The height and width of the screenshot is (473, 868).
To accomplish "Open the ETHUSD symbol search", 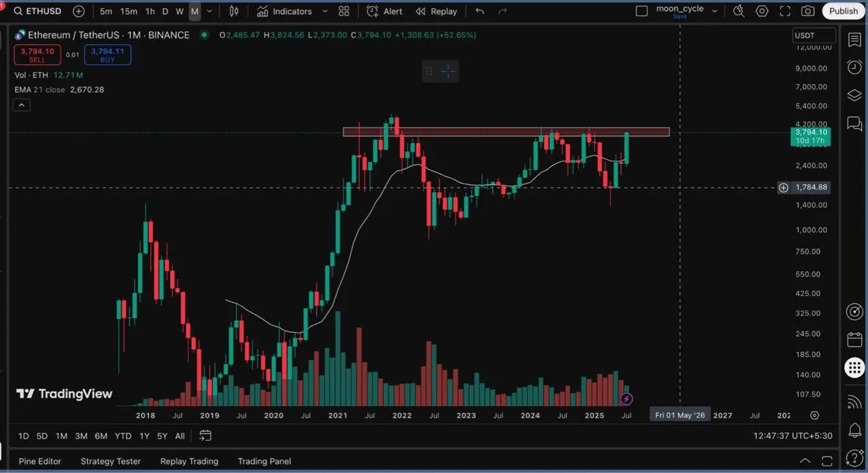I will 37,11.
